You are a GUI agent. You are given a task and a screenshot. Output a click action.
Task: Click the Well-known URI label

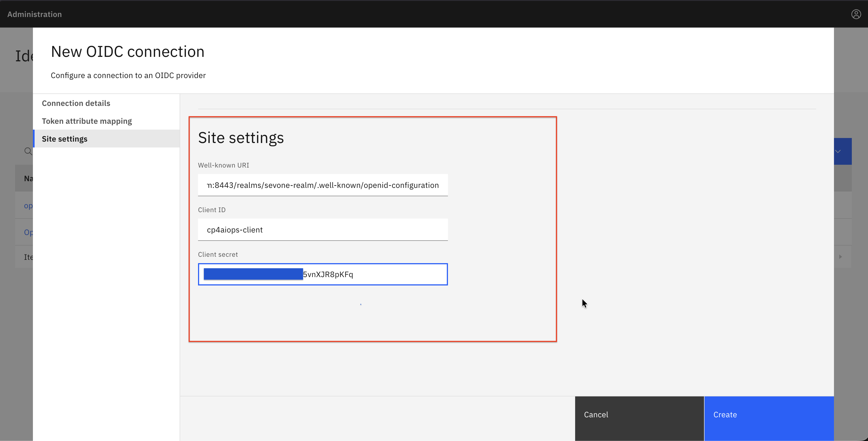click(223, 165)
